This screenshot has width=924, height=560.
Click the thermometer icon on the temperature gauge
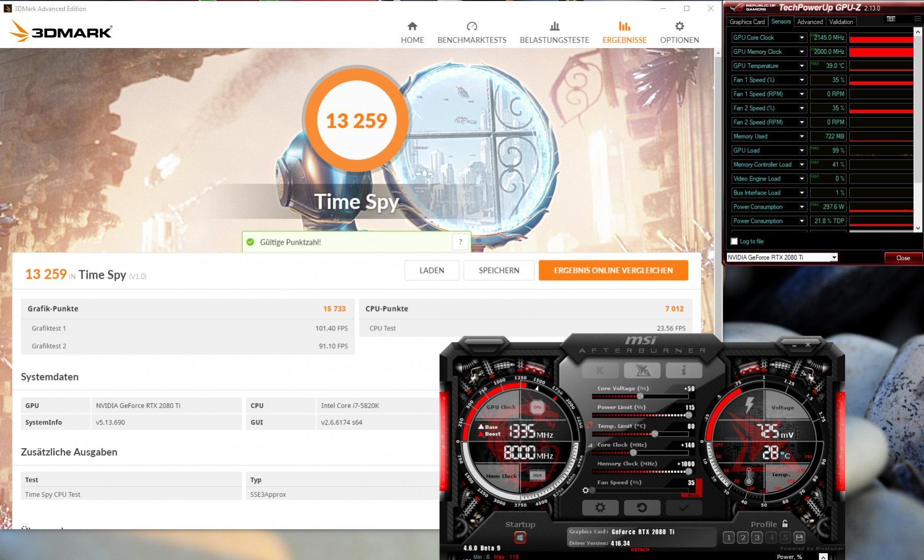coord(749,475)
